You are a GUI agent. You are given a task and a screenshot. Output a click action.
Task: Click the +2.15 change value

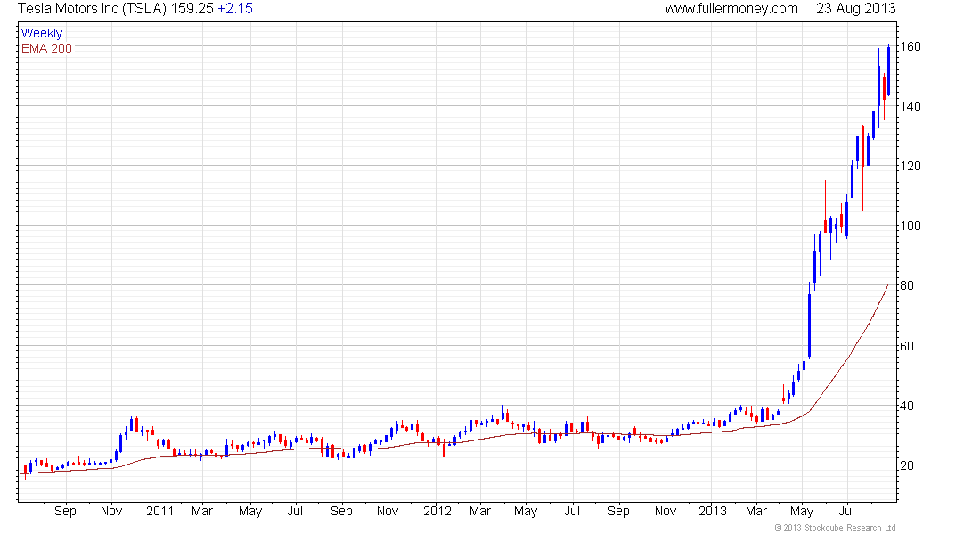[235, 9]
